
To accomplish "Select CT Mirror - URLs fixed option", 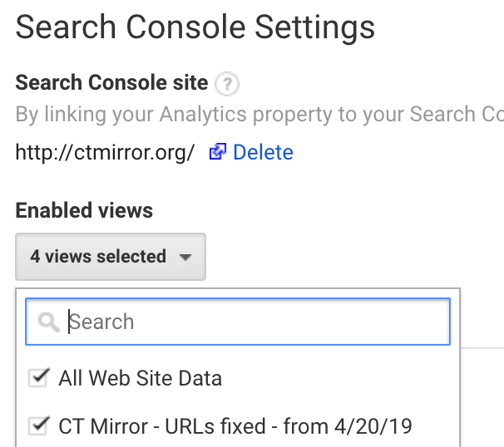I will 235,426.
